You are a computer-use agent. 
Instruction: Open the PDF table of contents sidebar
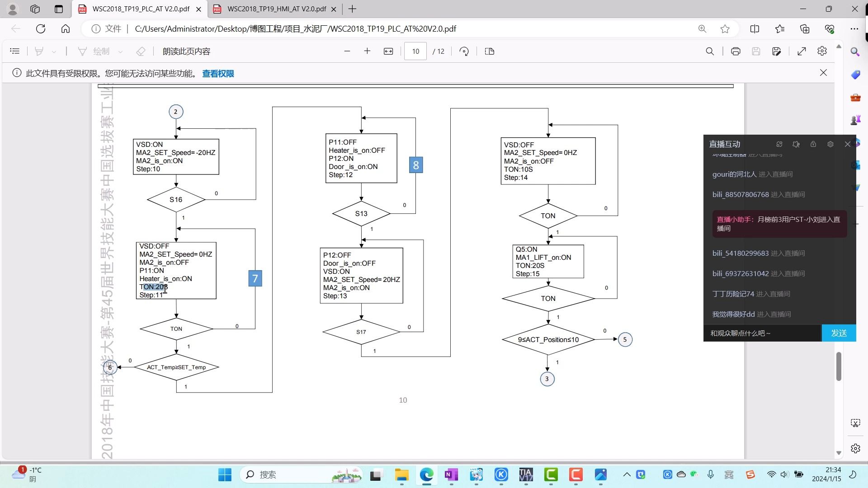15,52
